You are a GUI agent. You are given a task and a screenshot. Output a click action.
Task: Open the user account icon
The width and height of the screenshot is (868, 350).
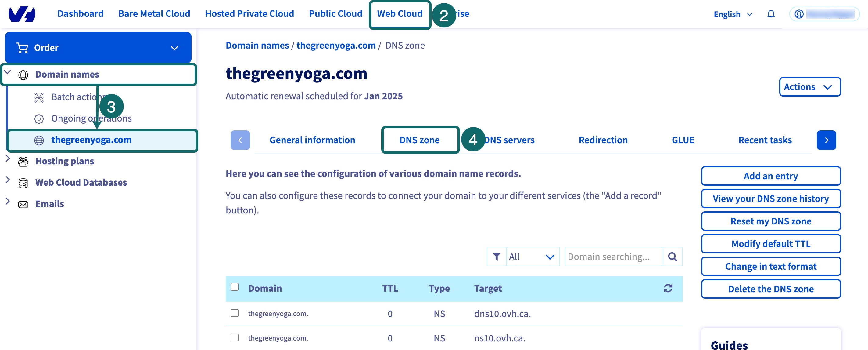coord(799,14)
